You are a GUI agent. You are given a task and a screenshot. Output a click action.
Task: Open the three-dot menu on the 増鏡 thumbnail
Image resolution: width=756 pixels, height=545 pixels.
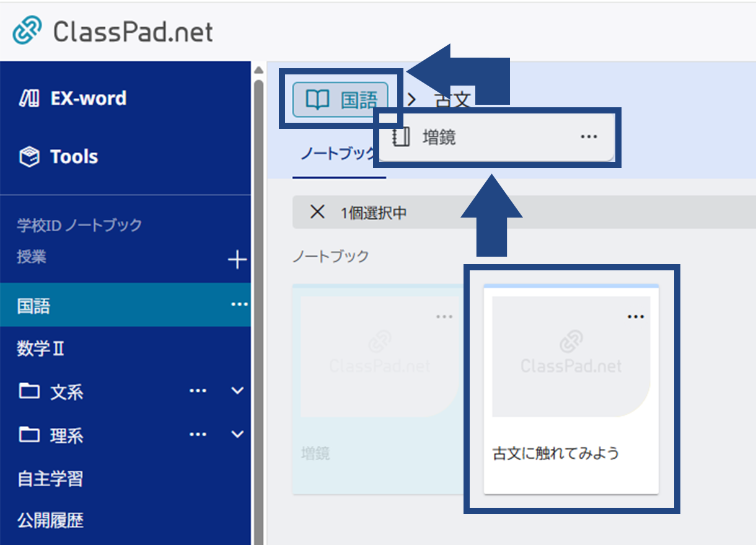[x=444, y=316]
